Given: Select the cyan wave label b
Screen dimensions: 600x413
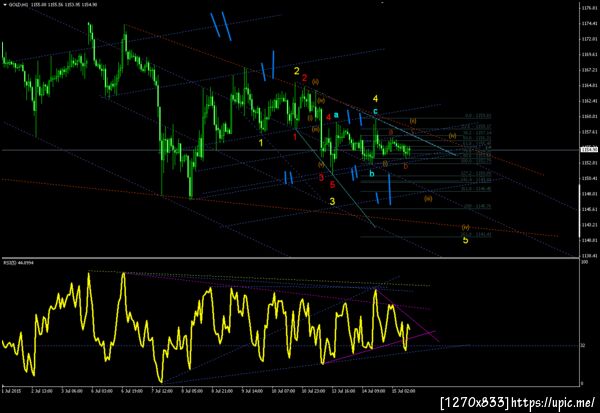Looking at the screenshot, I should [372, 174].
